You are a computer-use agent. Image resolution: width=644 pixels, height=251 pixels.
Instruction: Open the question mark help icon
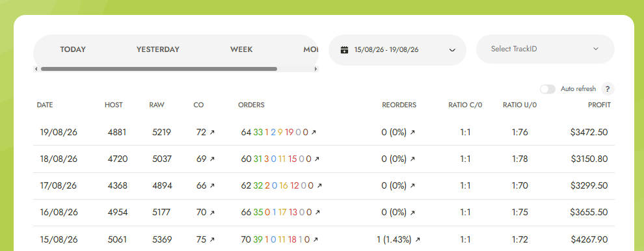[608, 89]
